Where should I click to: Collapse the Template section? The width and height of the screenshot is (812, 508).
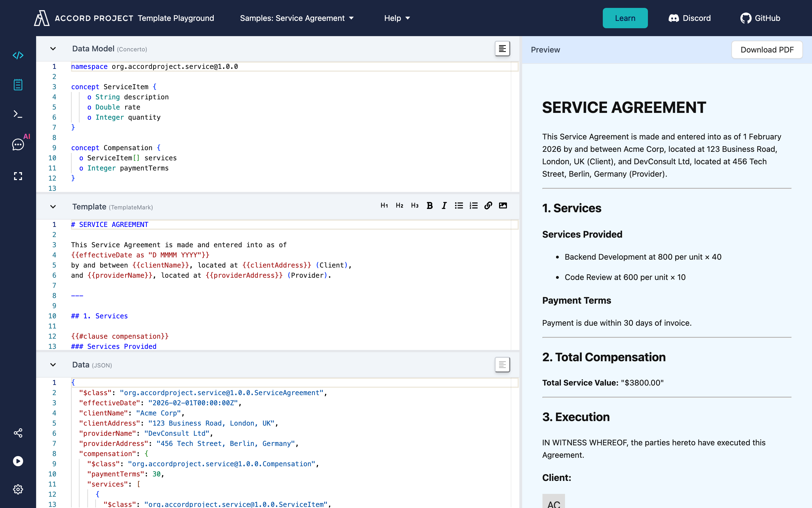(53, 207)
